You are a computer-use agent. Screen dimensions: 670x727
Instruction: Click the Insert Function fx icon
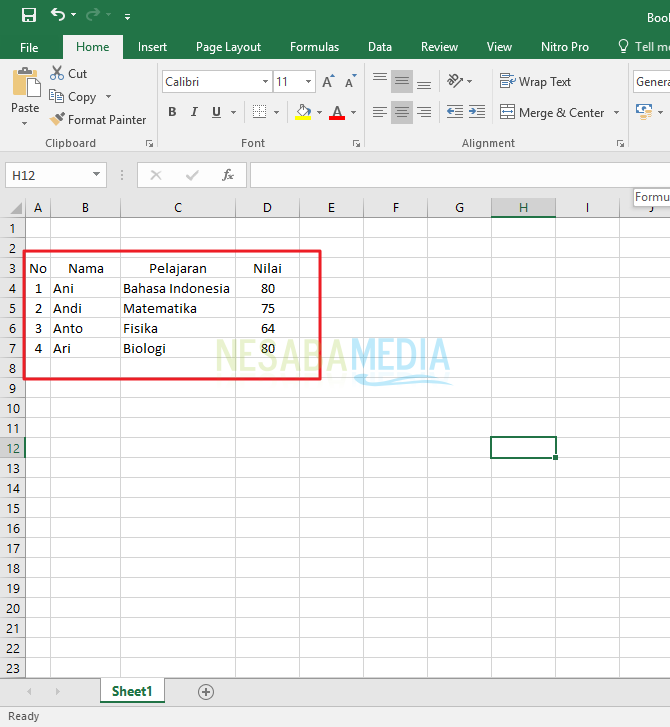pyautogui.click(x=227, y=175)
